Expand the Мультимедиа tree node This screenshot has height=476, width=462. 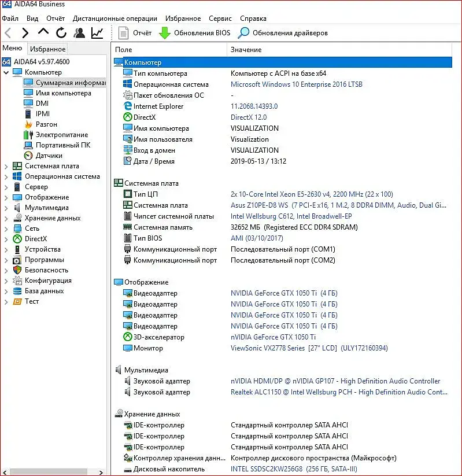point(6,208)
